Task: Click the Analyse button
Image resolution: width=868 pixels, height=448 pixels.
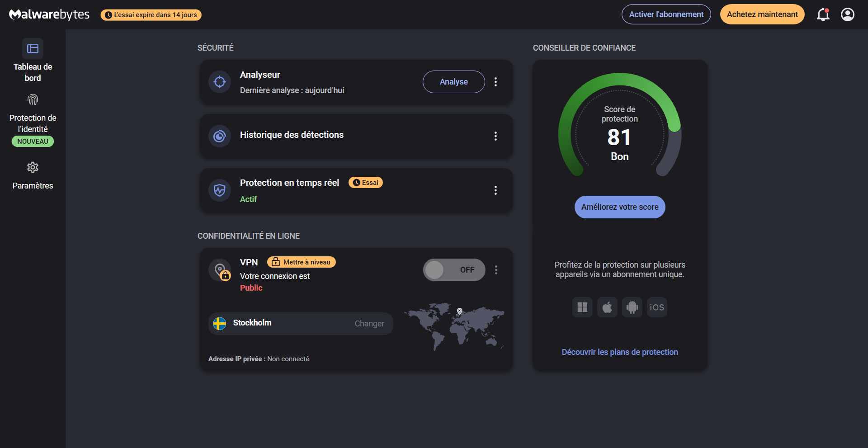Action: pyautogui.click(x=454, y=82)
